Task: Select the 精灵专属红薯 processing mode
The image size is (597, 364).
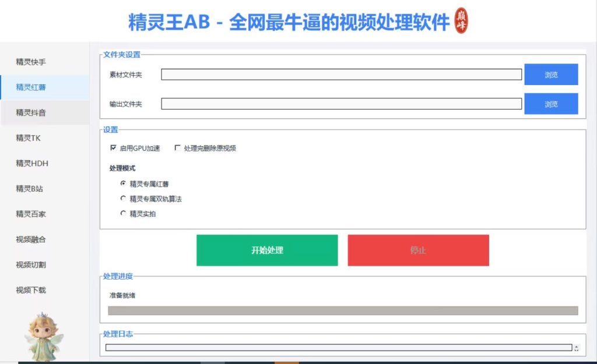Action: tap(123, 183)
